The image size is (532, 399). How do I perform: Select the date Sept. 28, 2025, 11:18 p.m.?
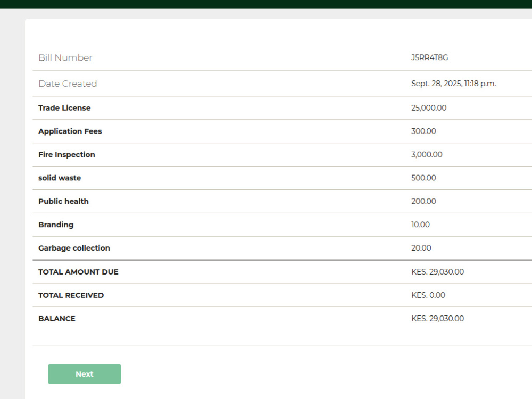[454, 84]
